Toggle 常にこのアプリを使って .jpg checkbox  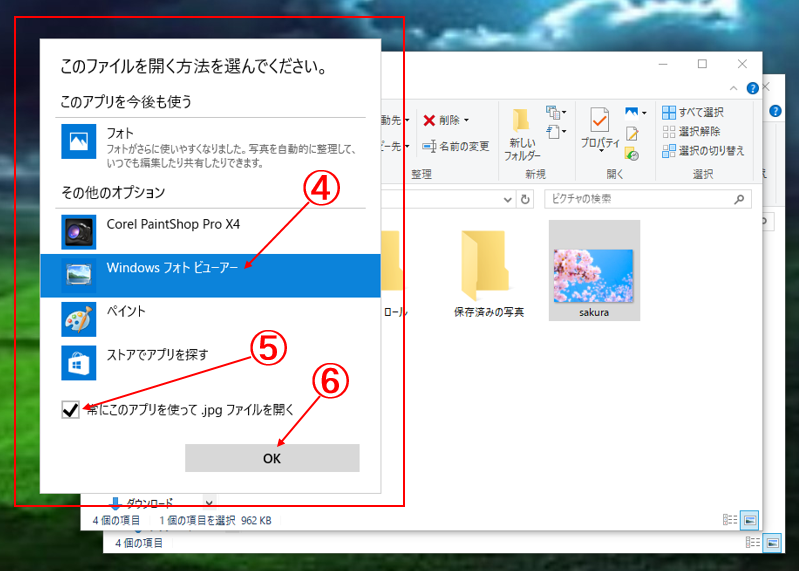click(x=70, y=410)
